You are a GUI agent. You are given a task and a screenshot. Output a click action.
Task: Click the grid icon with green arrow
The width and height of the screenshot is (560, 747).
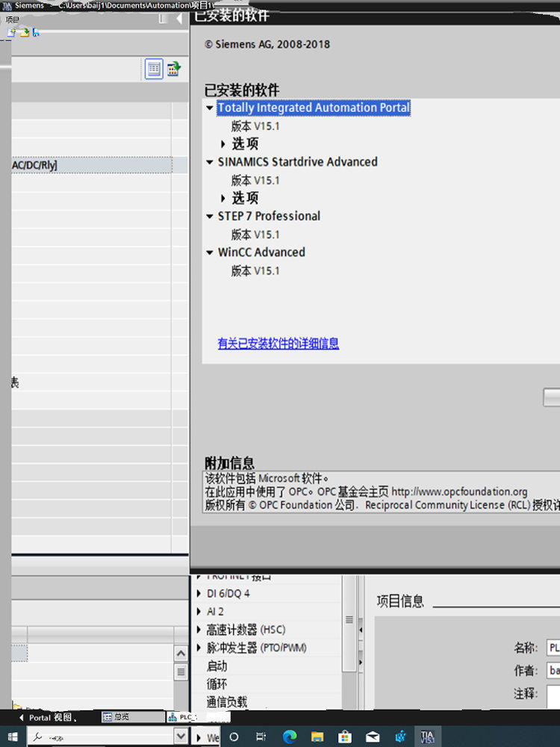coord(173,69)
